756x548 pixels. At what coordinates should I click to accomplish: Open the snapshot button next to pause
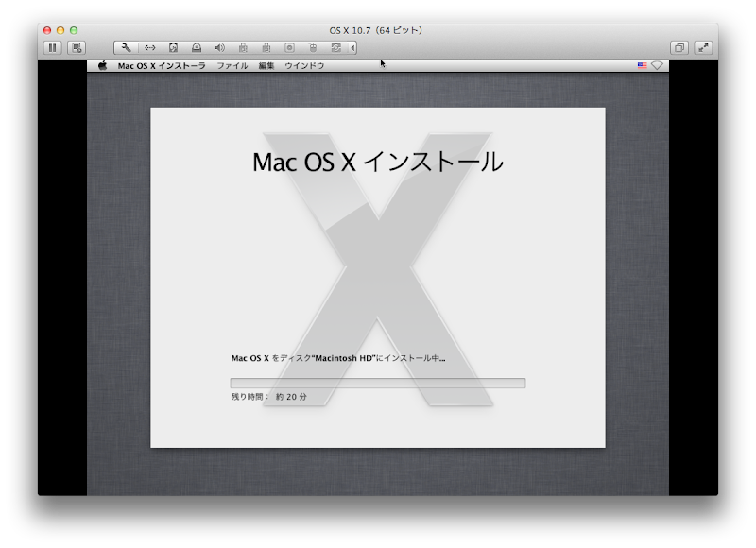(77, 48)
